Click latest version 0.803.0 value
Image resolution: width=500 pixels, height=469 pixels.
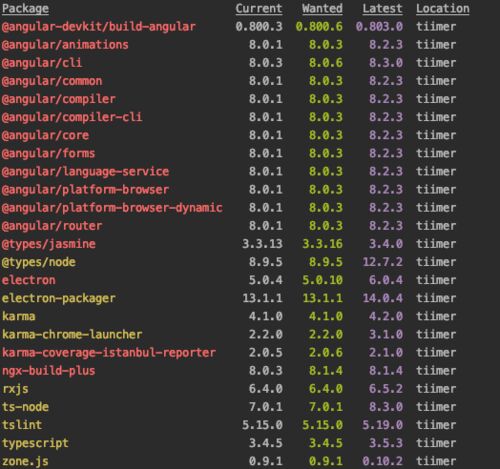pos(379,27)
